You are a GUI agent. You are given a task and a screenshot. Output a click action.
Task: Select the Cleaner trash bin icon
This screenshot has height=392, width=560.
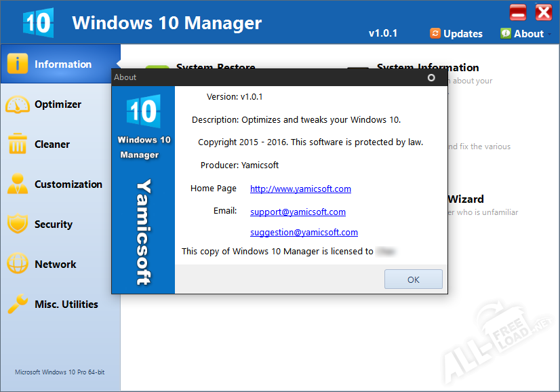point(18,144)
